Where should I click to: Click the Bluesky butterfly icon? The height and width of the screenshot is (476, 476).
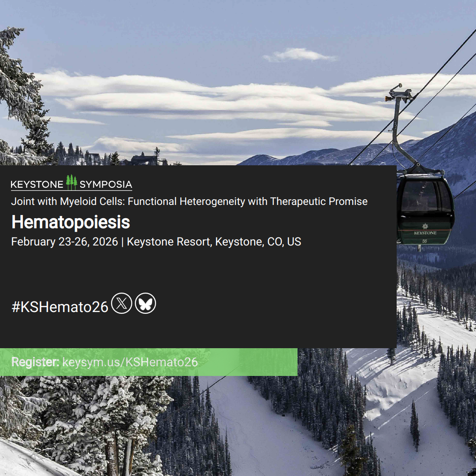click(x=145, y=303)
